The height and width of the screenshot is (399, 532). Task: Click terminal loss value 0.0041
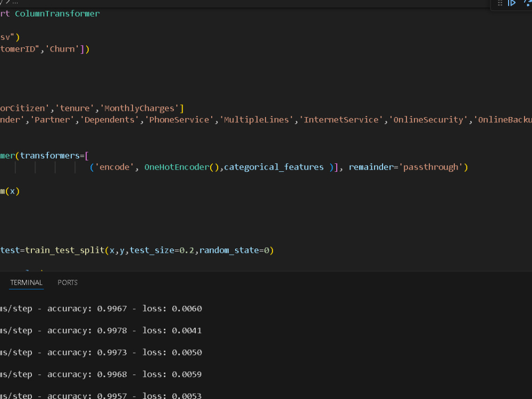(x=187, y=331)
